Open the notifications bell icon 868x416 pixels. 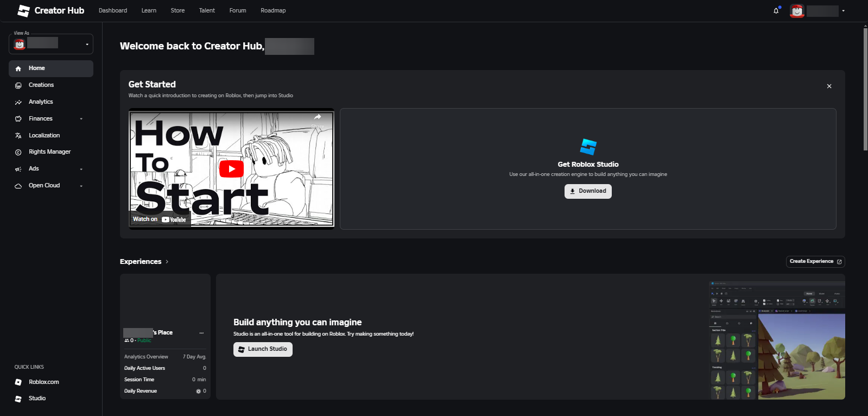click(776, 11)
